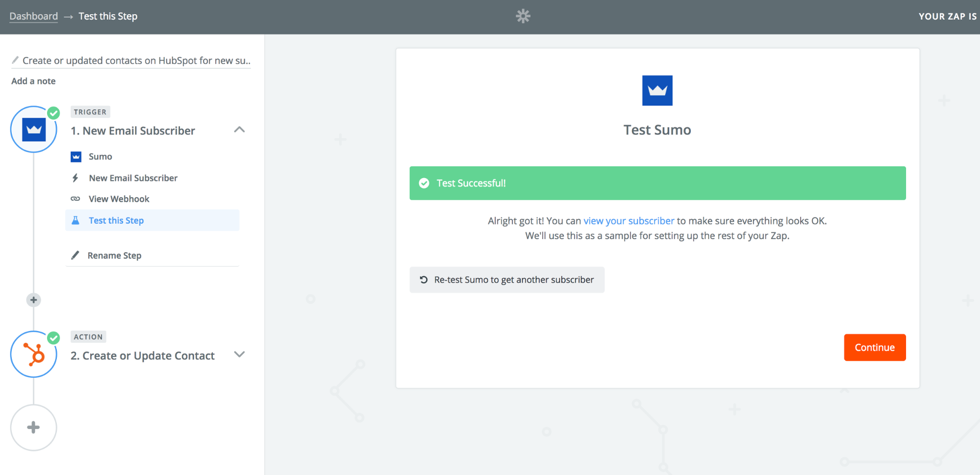Click green check badge on trigger step
This screenshot has width=980, height=475.
point(53,113)
